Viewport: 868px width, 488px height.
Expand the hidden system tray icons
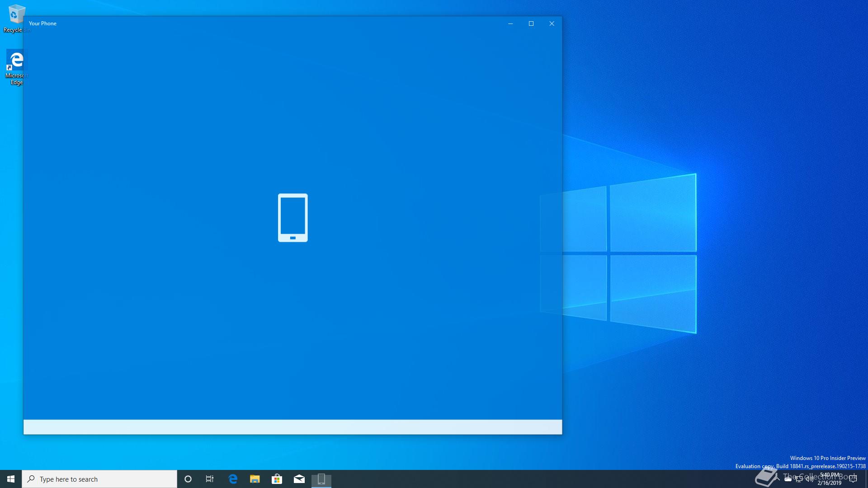pos(777,479)
